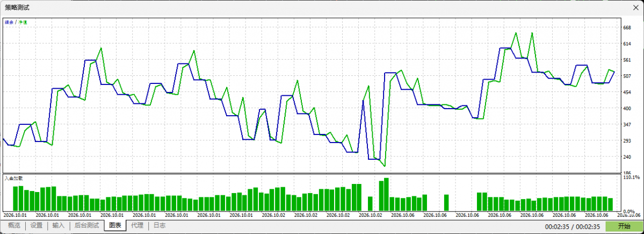Screen dimensions: 644x234
Task: Open the 输入 tab
Action: [x=59, y=225]
